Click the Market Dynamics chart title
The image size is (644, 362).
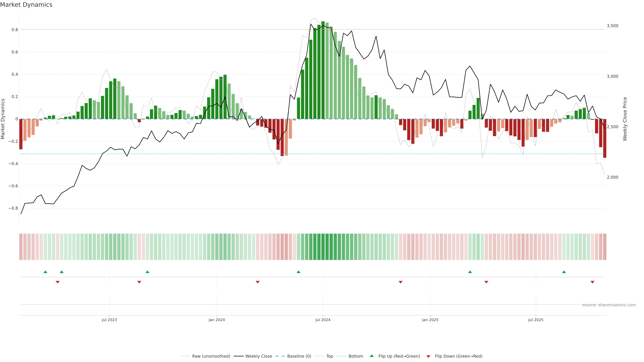point(26,5)
